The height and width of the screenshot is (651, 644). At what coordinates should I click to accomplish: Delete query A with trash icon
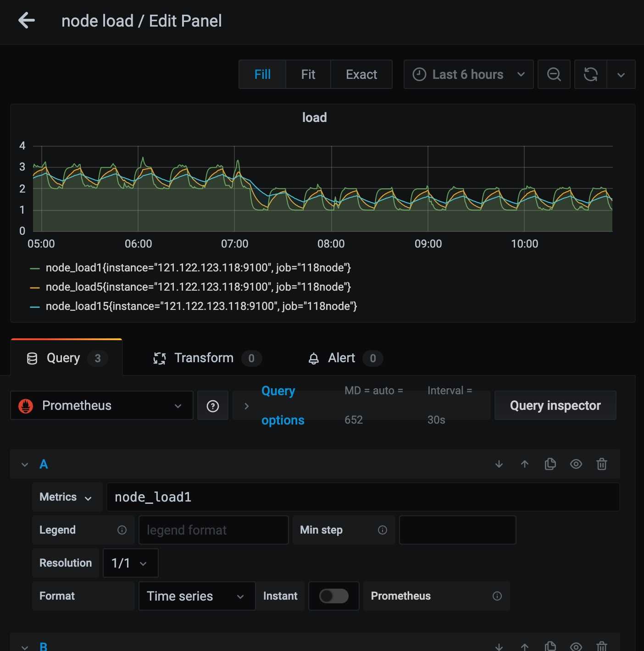[602, 464]
